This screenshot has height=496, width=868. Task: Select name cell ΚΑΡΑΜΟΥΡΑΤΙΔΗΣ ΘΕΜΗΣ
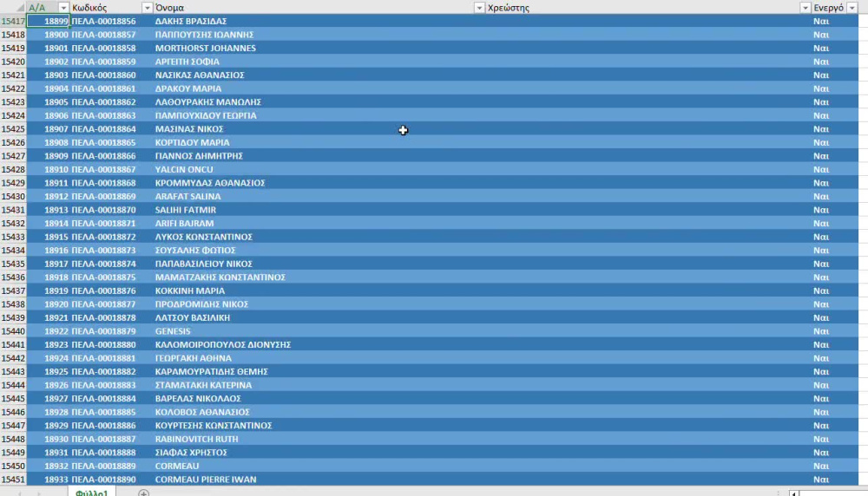point(319,372)
